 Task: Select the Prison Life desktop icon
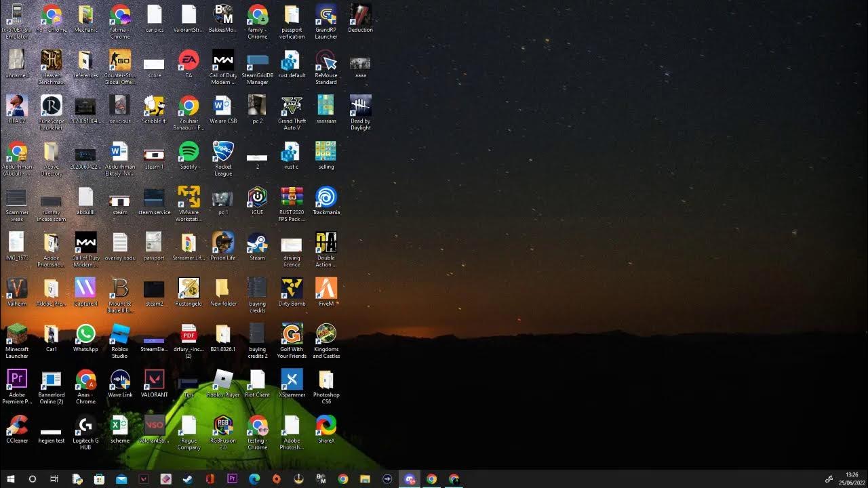(x=223, y=247)
